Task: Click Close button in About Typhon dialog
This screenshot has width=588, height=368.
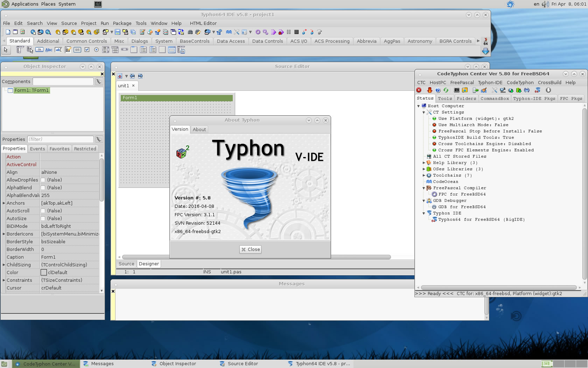Action: [x=251, y=250]
